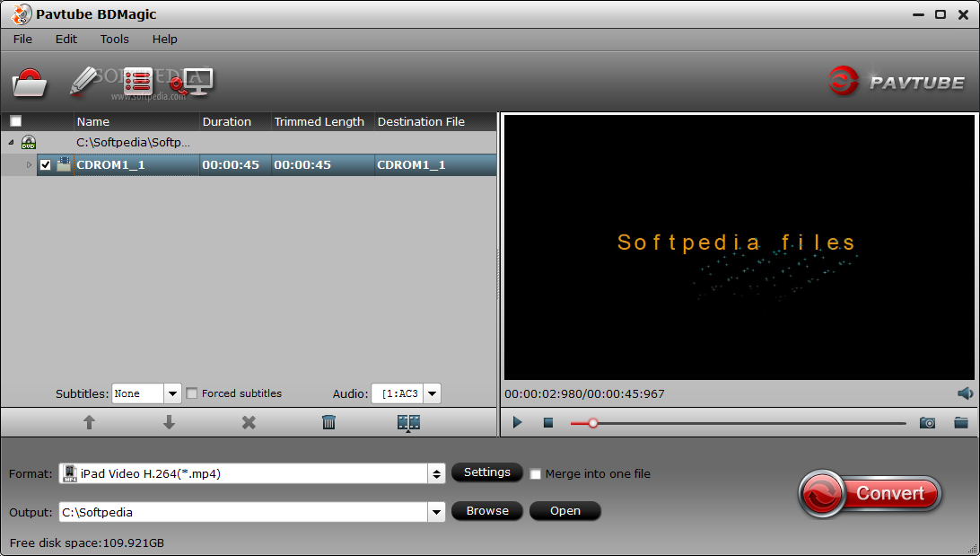The image size is (980, 556).
Task: Open the Audio track dropdown
Action: (x=432, y=393)
